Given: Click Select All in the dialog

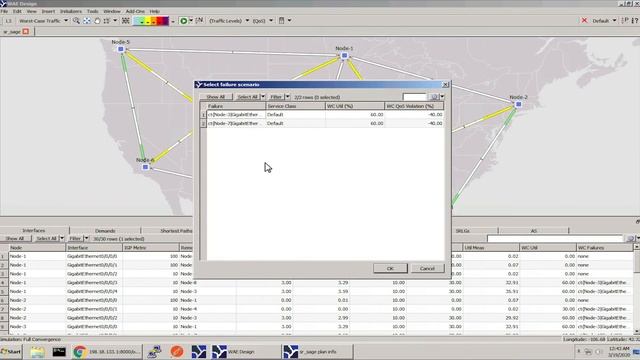Looking at the screenshot, I should click(x=248, y=97).
